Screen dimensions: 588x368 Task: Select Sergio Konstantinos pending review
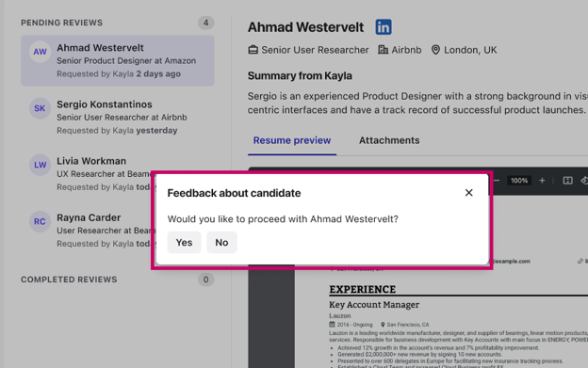[x=118, y=117]
